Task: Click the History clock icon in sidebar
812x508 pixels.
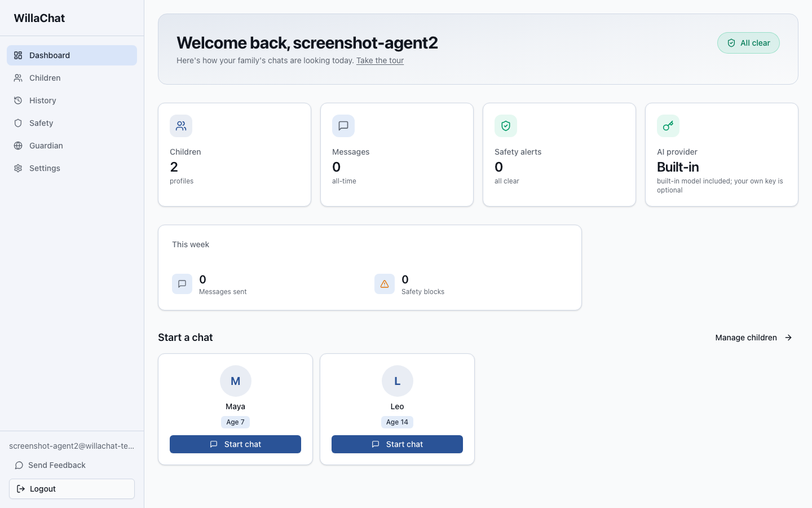Action: coord(18,100)
